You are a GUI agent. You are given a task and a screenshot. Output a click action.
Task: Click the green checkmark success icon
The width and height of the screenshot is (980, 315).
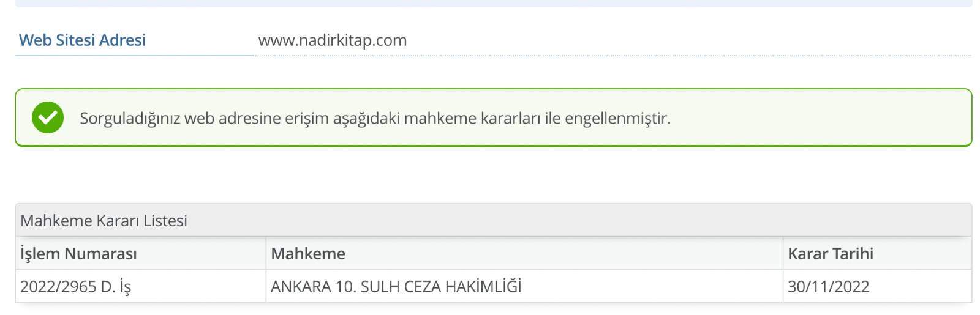pyautogui.click(x=48, y=117)
